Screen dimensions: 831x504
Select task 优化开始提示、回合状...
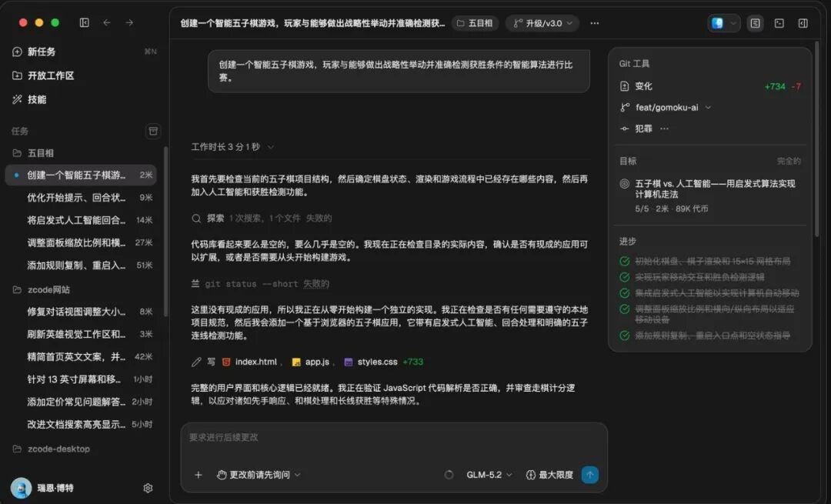82,197
